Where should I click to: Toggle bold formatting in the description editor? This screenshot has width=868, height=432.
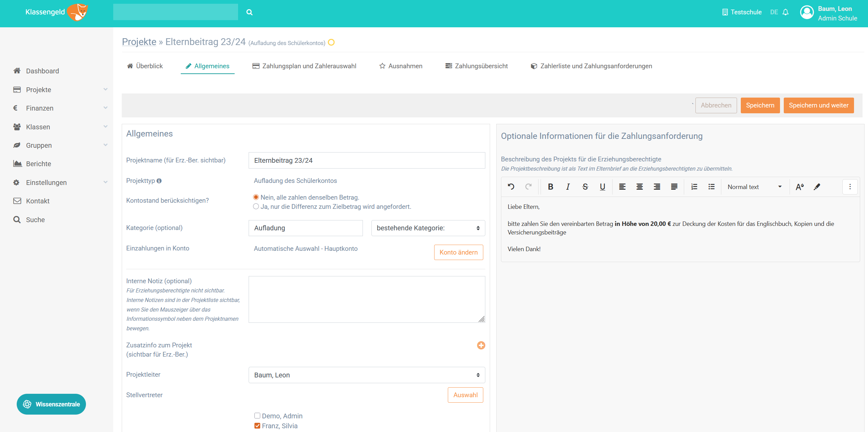[x=550, y=187]
